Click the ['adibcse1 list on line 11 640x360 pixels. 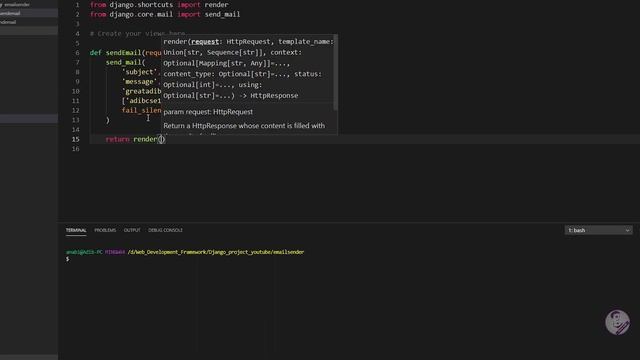pyautogui.click(x=142, y=101)
